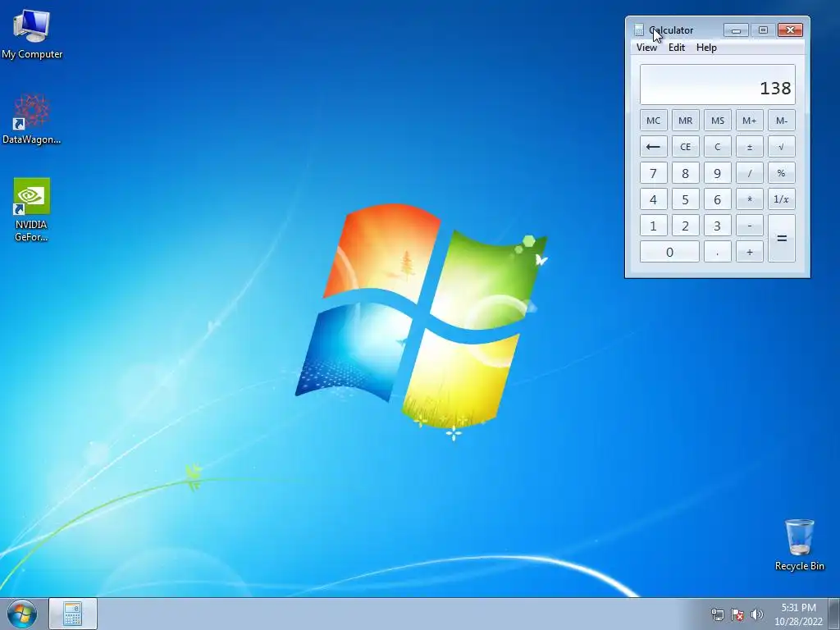Click the volume speaker tray icon
Screen dimensions: 840x630
[756, 614]
